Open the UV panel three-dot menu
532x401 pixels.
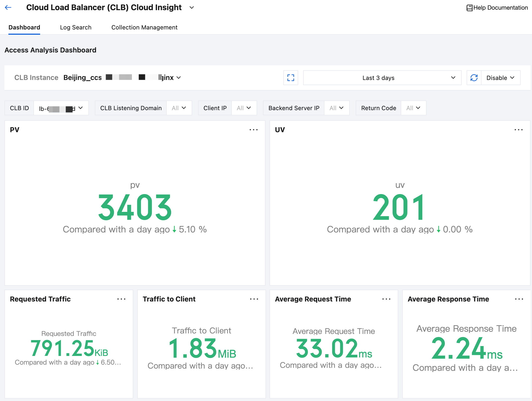(518, 130)
